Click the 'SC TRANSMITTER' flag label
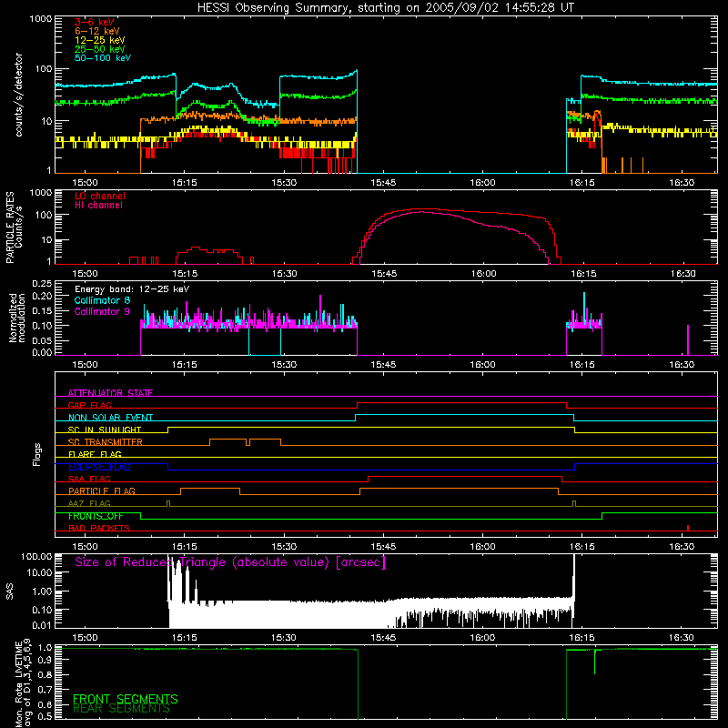This screenshot has width=728, height=728. [x=106, y=442]
